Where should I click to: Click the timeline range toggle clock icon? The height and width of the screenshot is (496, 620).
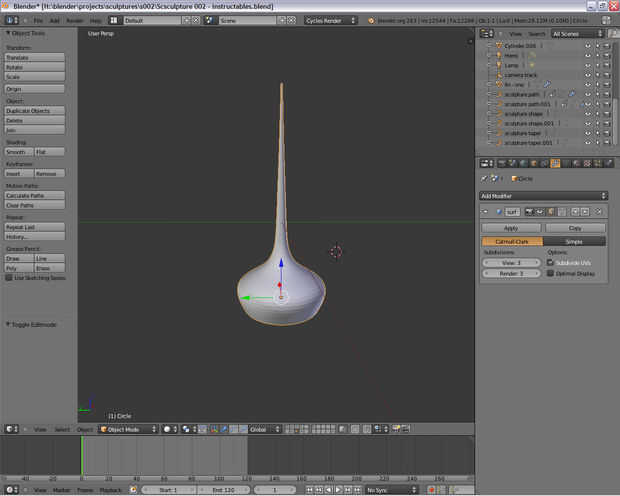[x=133, y=490]
